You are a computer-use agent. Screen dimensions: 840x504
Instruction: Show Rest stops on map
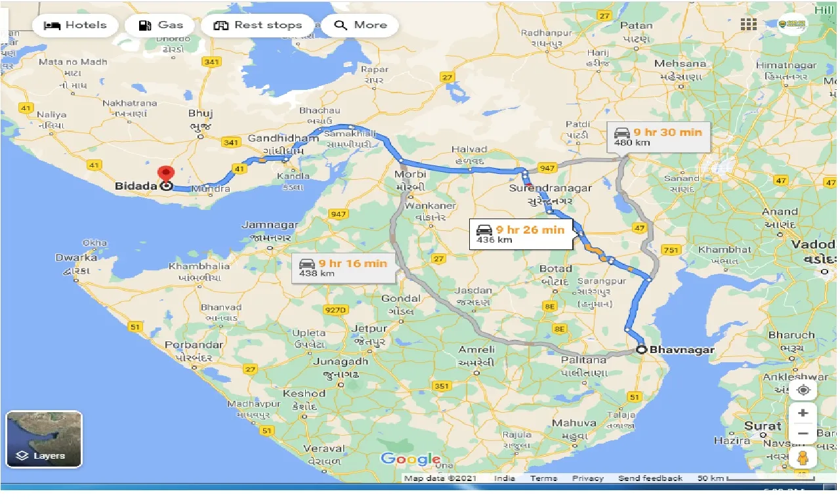[x=258, y=25]
